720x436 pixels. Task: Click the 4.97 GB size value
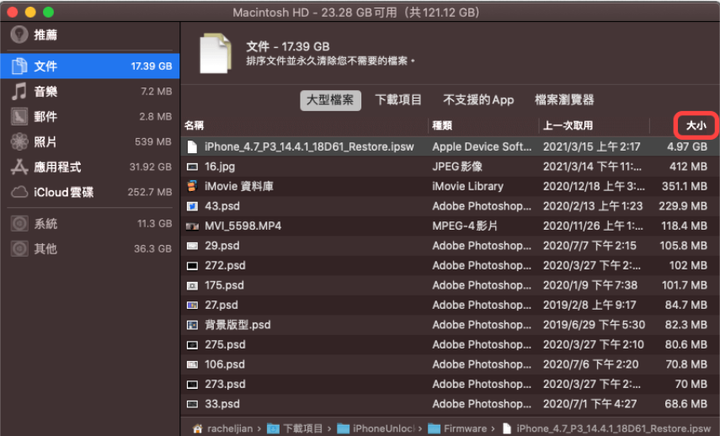pos(687,147)
